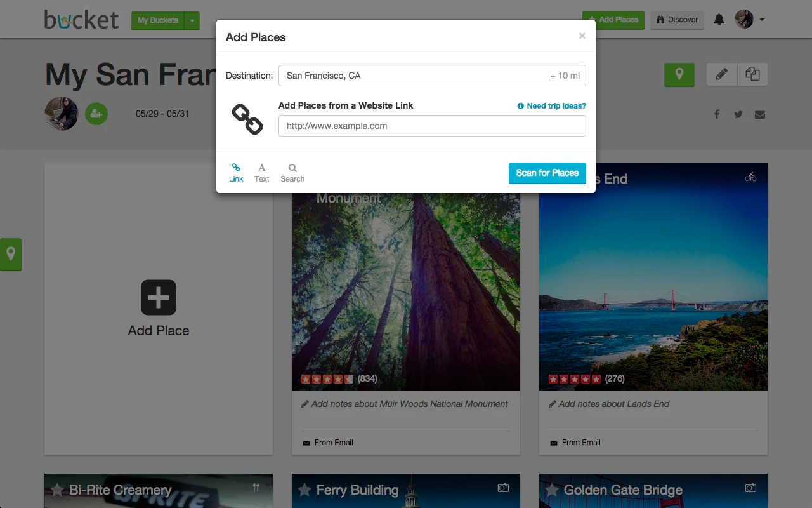Open the Need trip ideas link
Screen dimensions: 812x508
click(x=552, y=106)
